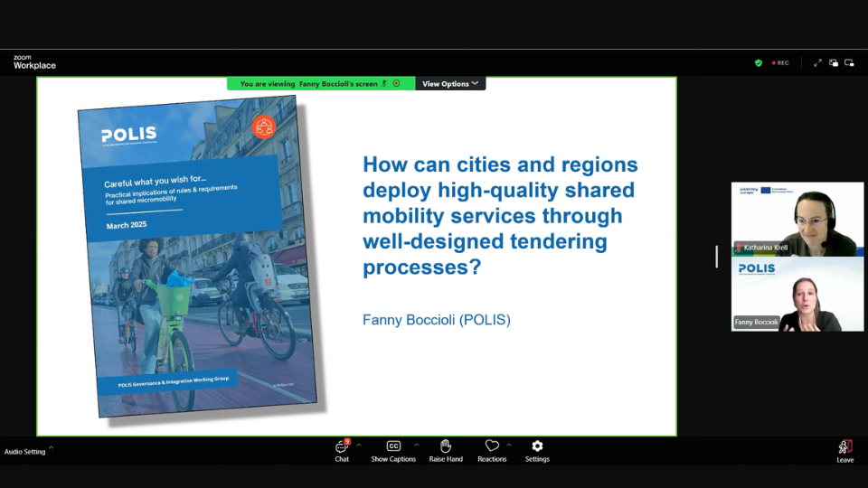Expand caption options caret beside Show Captions
Screen dimensions: 868x488
pos(416,445)
